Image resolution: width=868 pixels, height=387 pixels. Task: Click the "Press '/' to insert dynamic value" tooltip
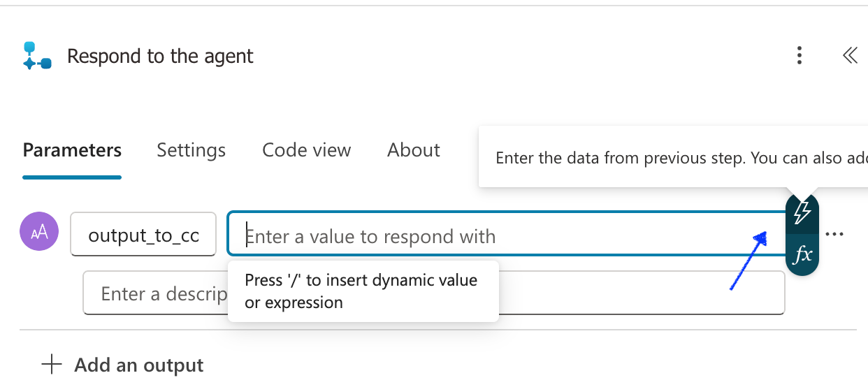(x=362, y=291)
